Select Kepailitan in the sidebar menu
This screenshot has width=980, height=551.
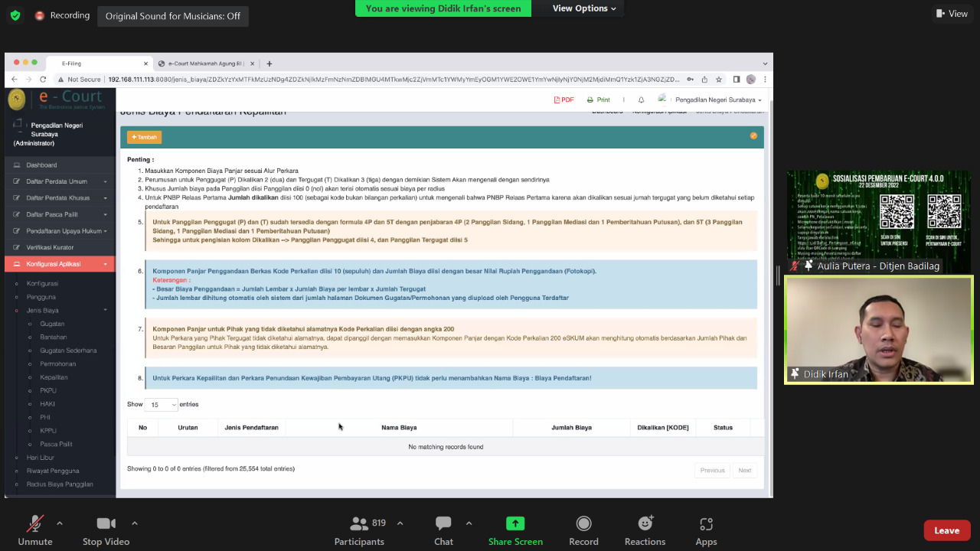pos(54,377)
